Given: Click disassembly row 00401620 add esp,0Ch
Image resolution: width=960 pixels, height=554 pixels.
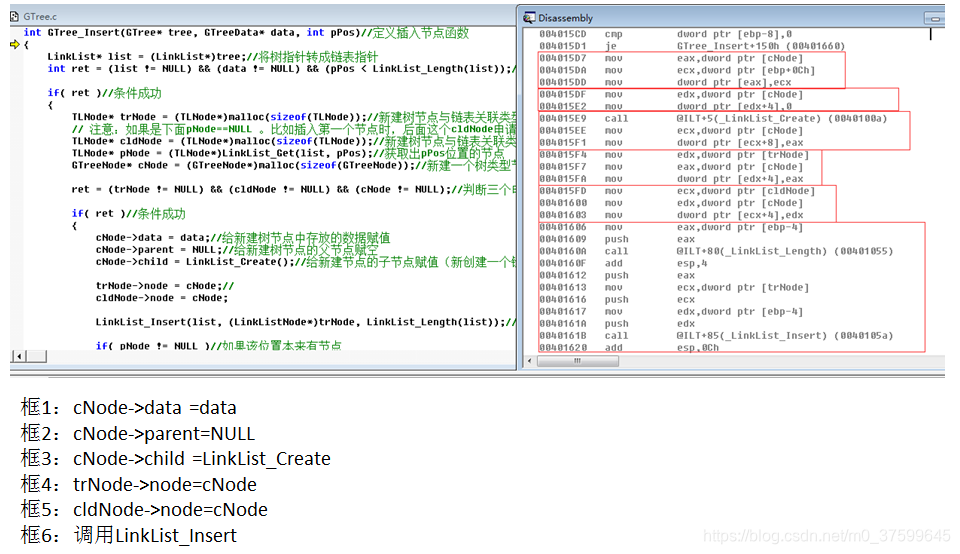Looking at the screenshot, I should pos(629,347).
